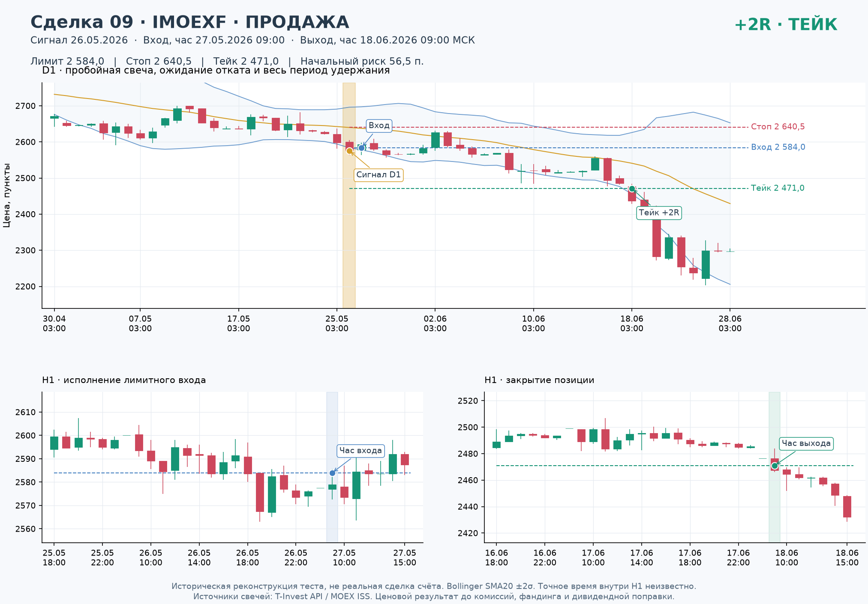Click the Сигнал 26.05.2026 text in the subtitle
868x604 pixels.
point(79,40)
